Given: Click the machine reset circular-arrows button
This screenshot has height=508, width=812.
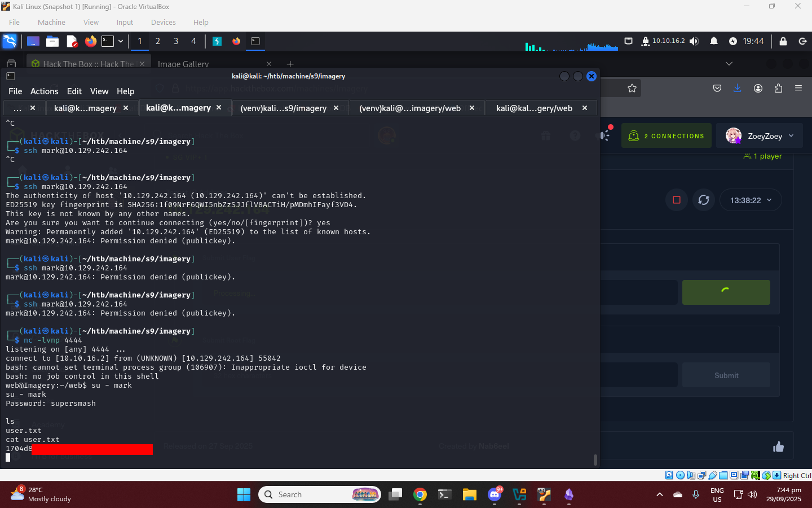Looking at the screenshot, I should (704, 200).
